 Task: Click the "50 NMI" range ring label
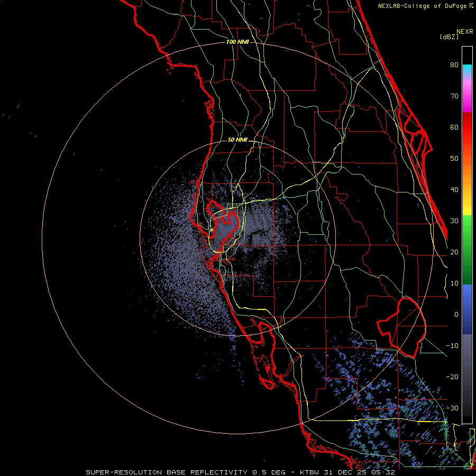coord(237,140)
